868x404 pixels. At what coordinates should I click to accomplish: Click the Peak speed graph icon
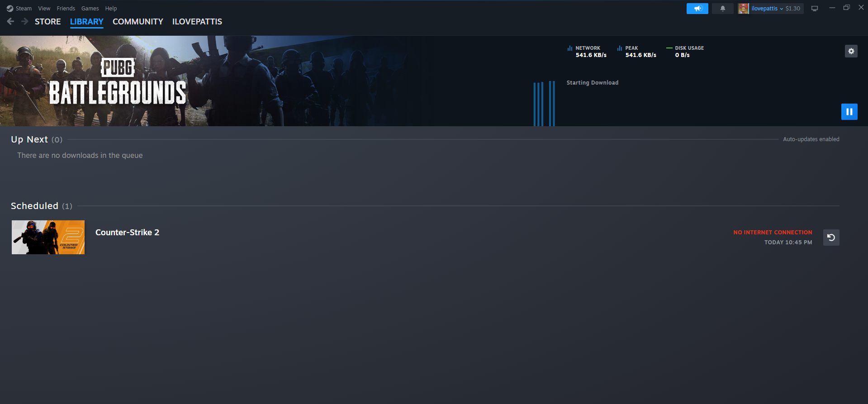pos(620,48)
